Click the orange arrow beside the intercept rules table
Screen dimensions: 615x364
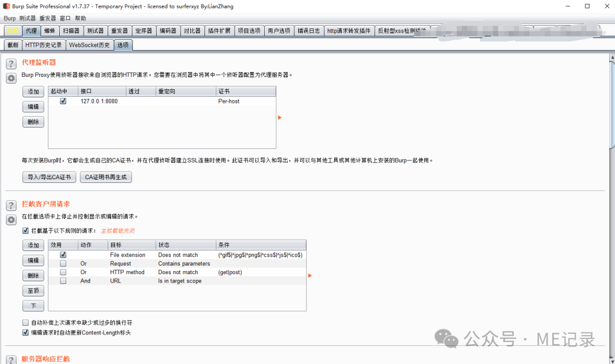pyautogui.click(x=309, y=275)
